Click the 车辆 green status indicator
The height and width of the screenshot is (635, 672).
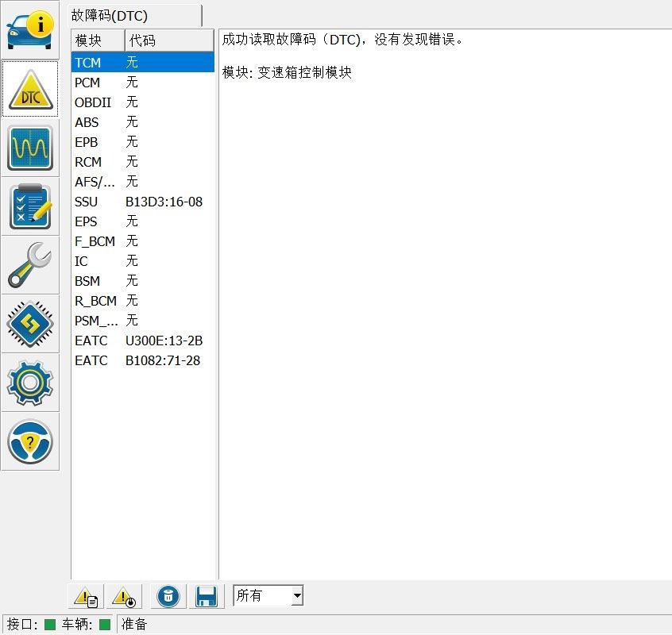[x=105, y=625]
